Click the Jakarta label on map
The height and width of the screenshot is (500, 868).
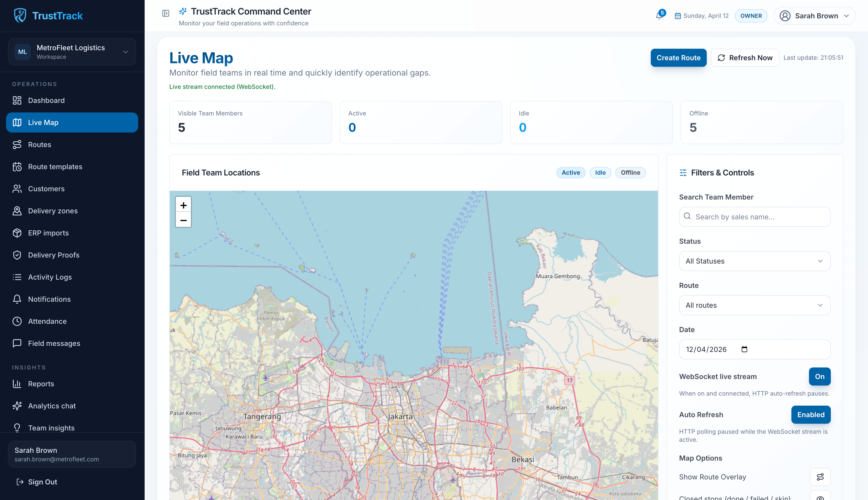click(400, 416)
